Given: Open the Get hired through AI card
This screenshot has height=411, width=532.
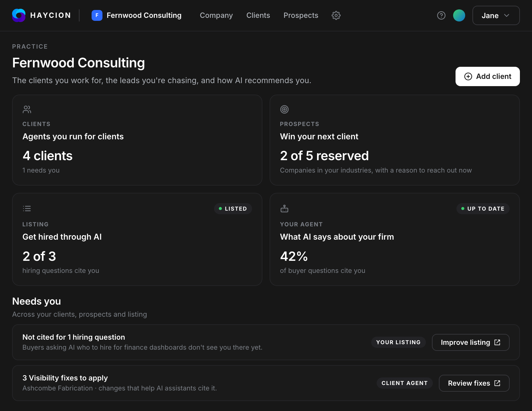Looking at the screenshot, I should [137, 239].
